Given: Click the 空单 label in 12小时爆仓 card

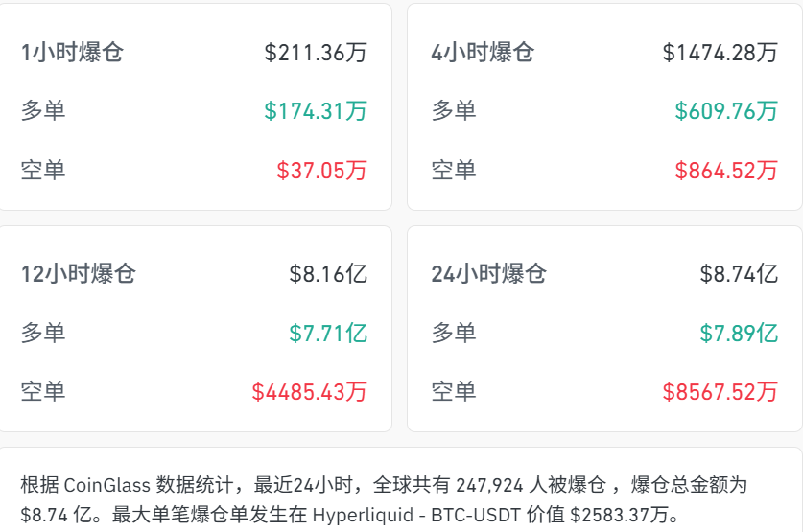Looking at the screenshot, I should click(x=43, y=392).
